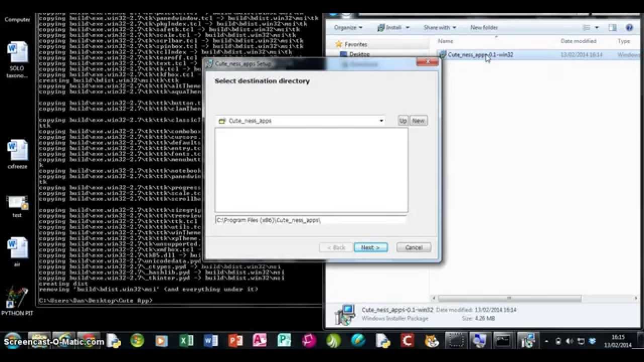Launch Excel from the taskbar

coord(186,341)
